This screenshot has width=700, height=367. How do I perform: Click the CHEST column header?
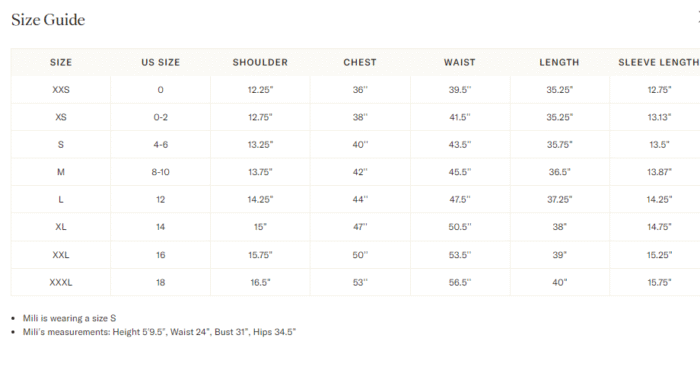pos(360,63)
